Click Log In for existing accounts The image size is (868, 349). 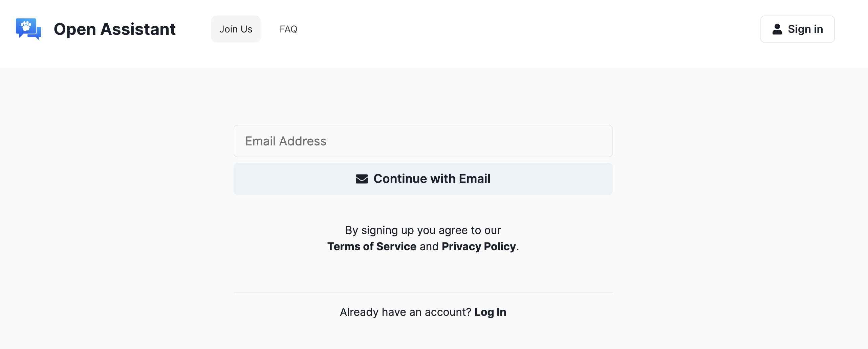[x=490, y=312]
